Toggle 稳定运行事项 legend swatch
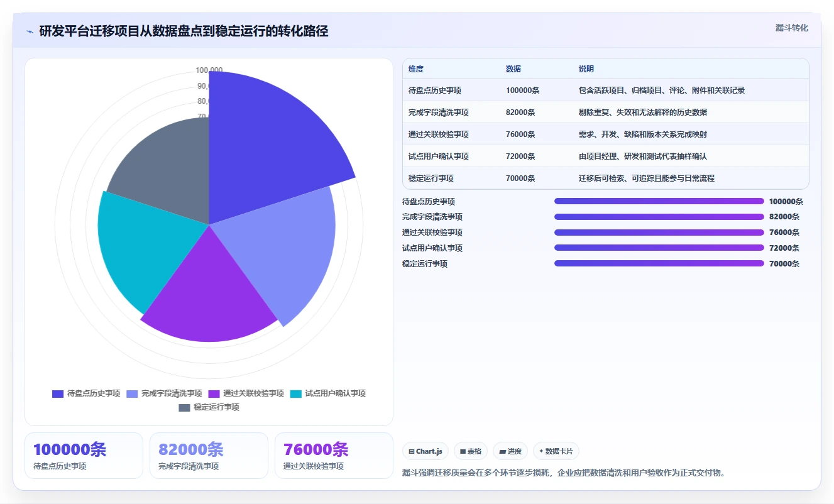834x504 pixels. pyautogui.click(x=184, y=407)
